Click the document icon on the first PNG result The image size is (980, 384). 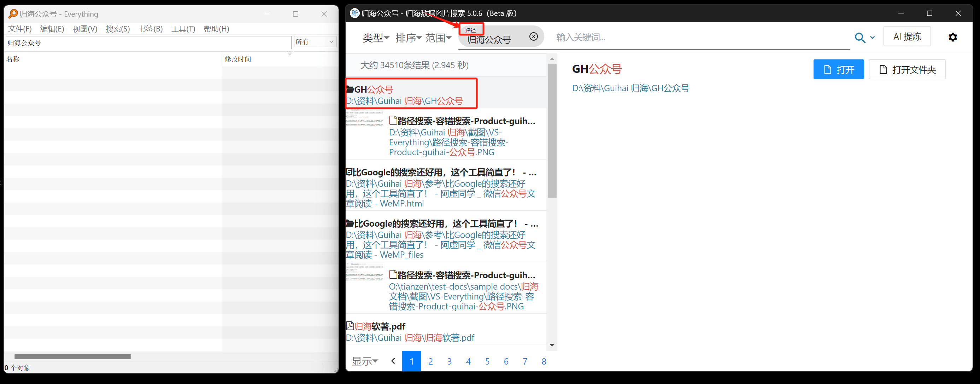(393, 120)
